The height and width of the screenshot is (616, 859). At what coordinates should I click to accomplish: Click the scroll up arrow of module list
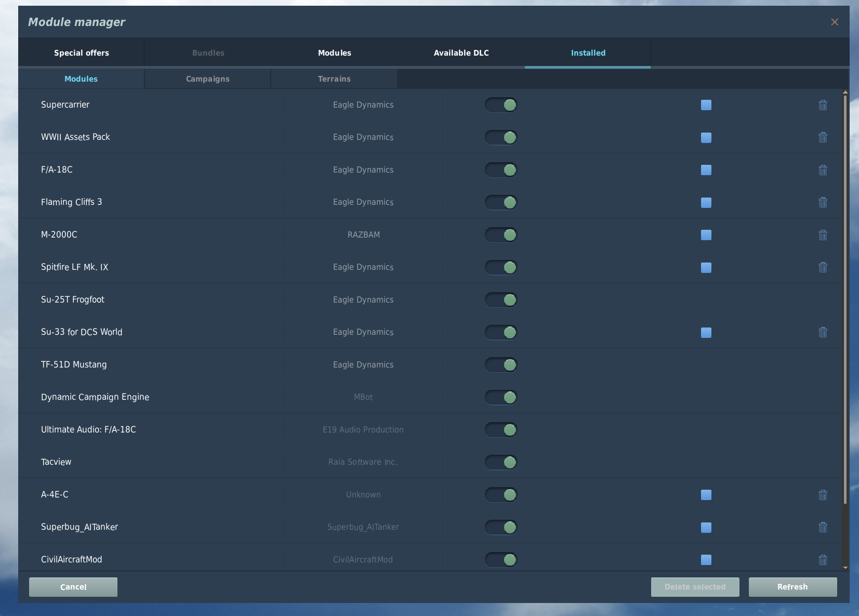pos(845,92)
